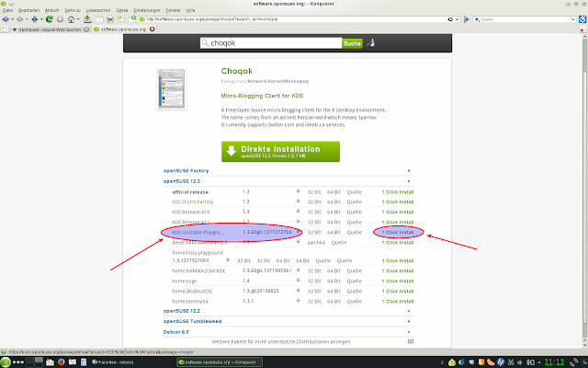The height and width of the screenshot is (368, 588).
Task: Click the add-bookmark icon with green plus
Action: pyautogui.click(x=132, y=18)
